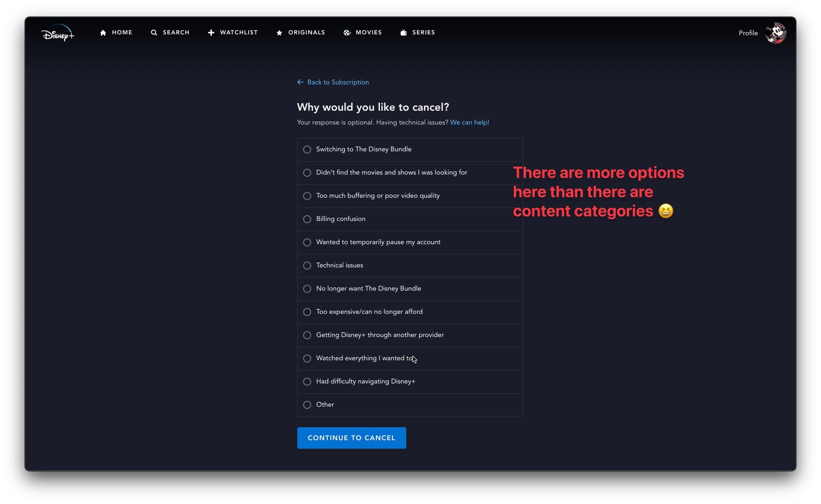The width and height of the screenshot is (821, 504).
Task: Choose 'Billing confusion' radio option
Action: (307, 219)
